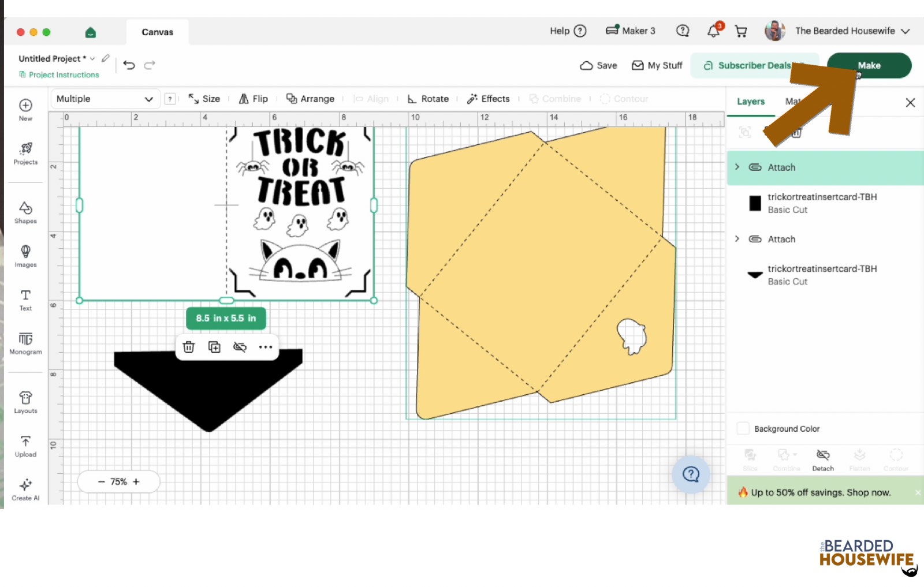Click the 'Up to 50% off savings' promo
This screenshot has width=924, height=587.
click(821, 492)
